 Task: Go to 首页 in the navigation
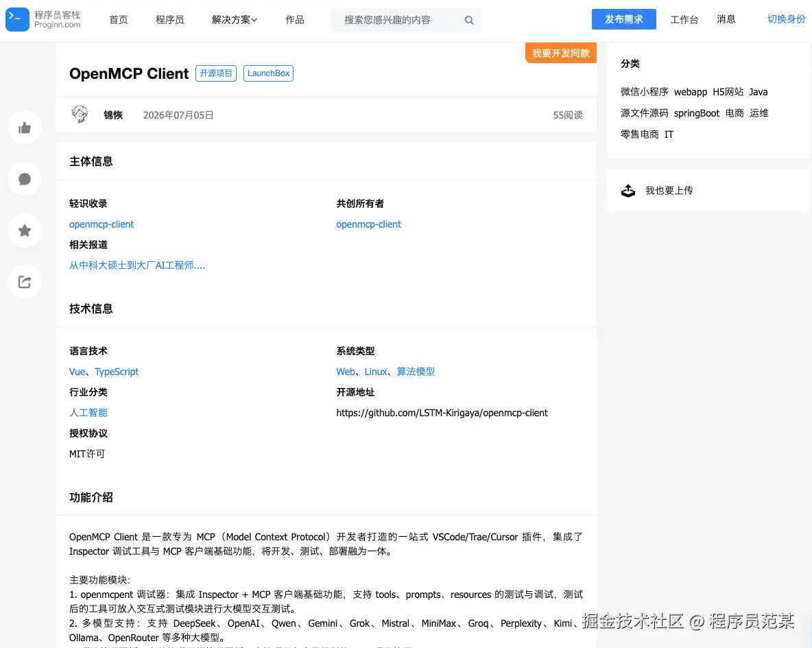(x=119, y=20)
